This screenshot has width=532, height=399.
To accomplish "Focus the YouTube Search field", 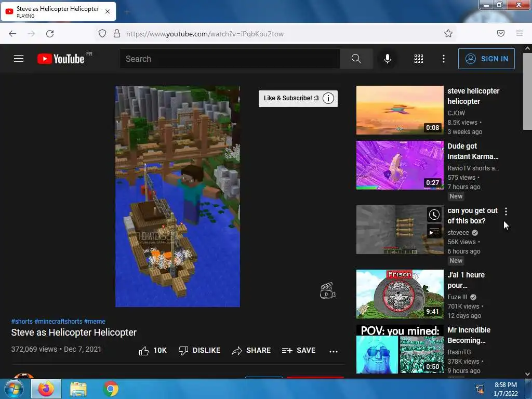I will coord(229,59).
